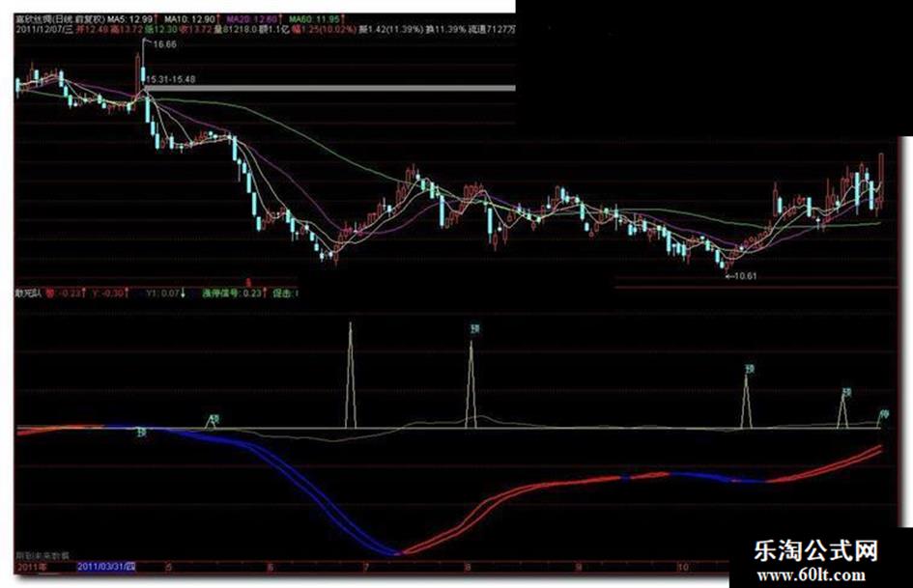913x588 pixels.
Task: Click the 16.66 high price marker
Action: 165,44
